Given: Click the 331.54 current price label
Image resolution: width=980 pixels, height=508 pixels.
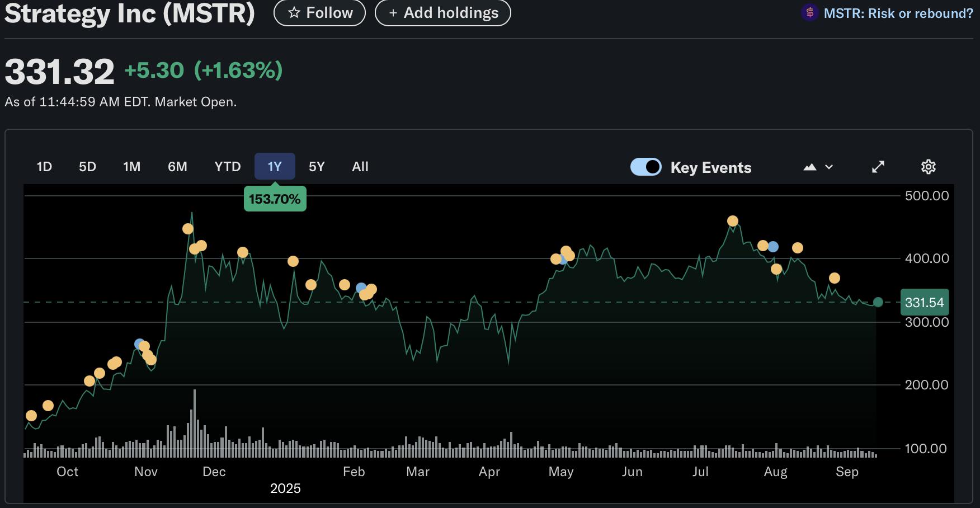Looking at the screenshot, I should click(x=924, y=303).
